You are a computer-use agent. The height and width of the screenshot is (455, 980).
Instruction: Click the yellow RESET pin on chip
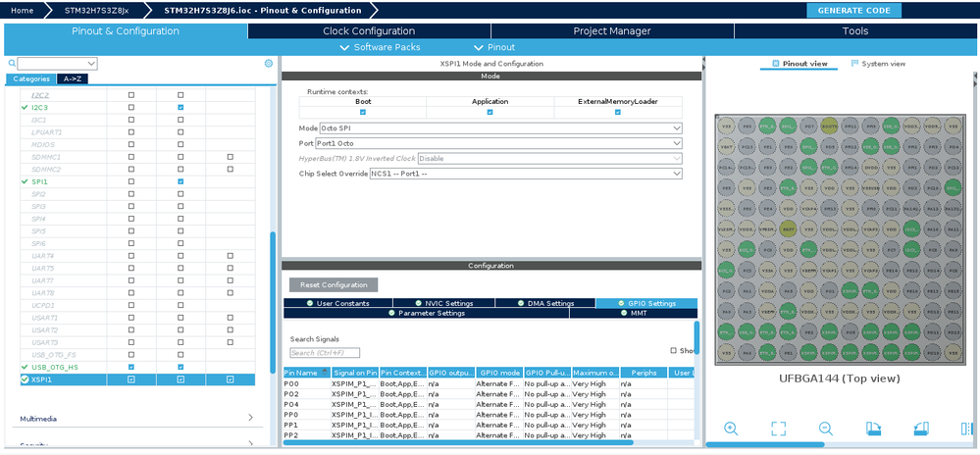click(788, 228)
